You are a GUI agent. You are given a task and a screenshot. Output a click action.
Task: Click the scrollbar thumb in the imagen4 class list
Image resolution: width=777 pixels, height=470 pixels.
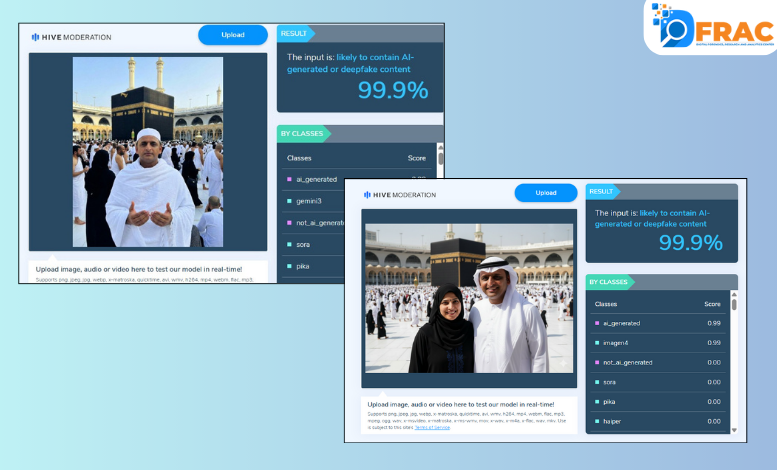tap(733, 305)
